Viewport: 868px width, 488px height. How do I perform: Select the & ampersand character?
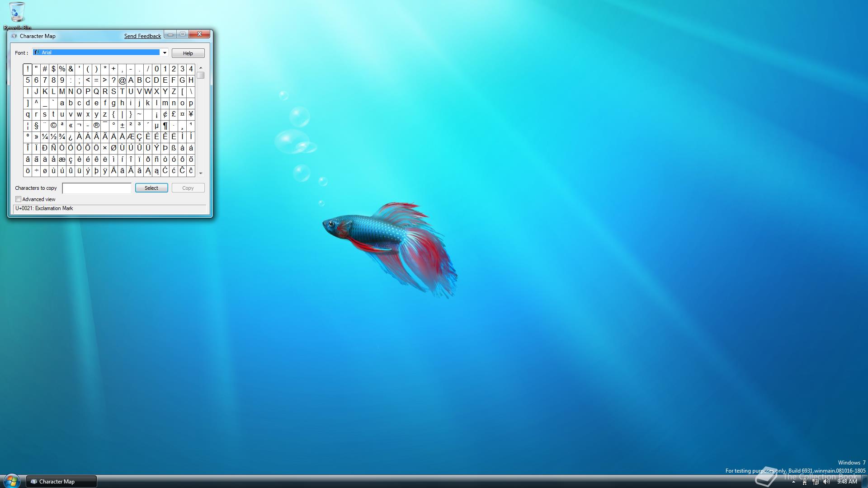[x=71, y=69]
